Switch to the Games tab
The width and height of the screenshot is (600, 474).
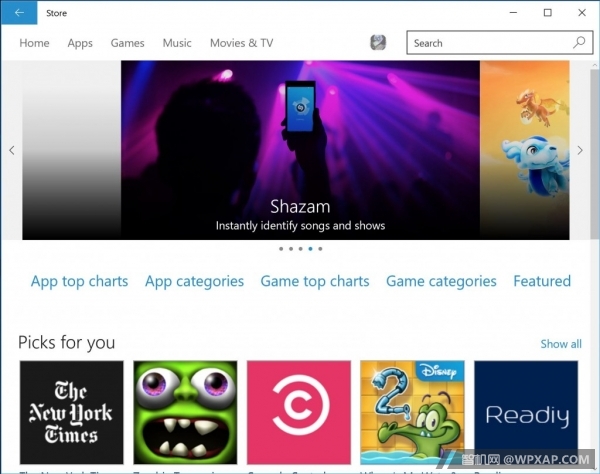pyautogui.click(x=127, y=43)
